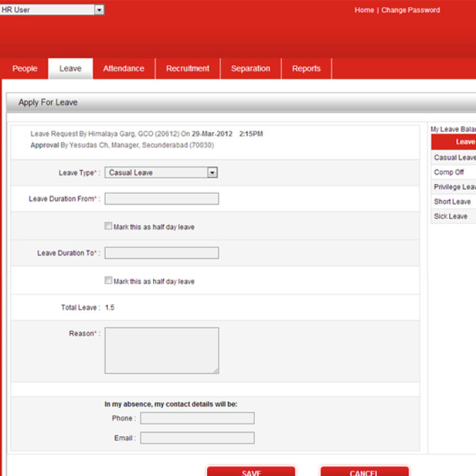Select Sick Leave row in leave balance
Viewport: 476px width, 476px height.
pos(452,216)
